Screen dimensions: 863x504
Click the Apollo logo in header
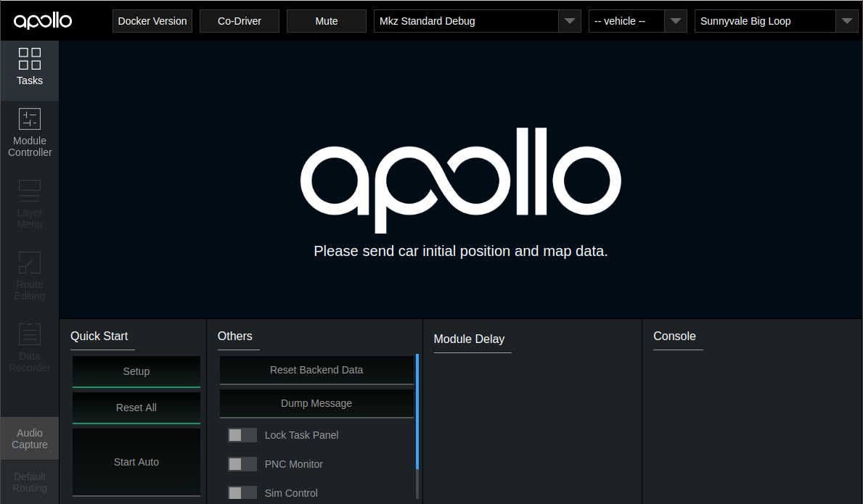42,21
